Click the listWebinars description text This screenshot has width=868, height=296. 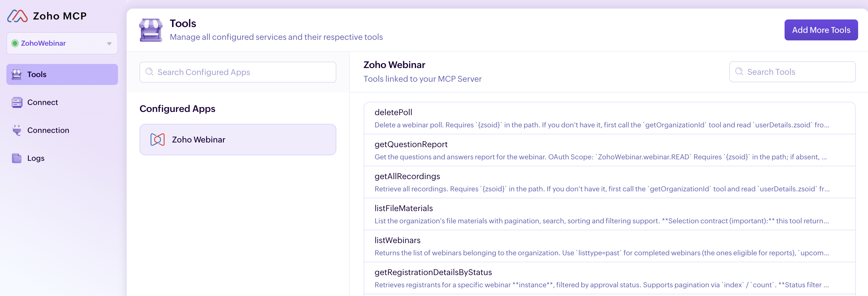coord(602,253)
